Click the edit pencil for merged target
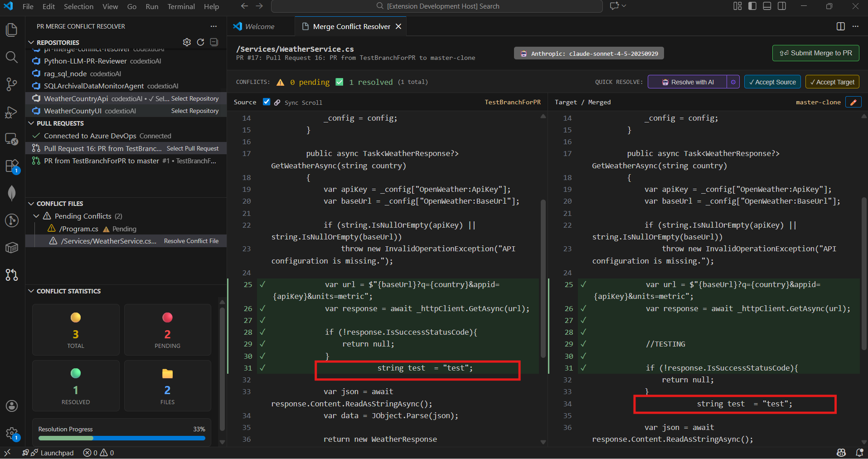The image size is (868, 459). point(853,102)
